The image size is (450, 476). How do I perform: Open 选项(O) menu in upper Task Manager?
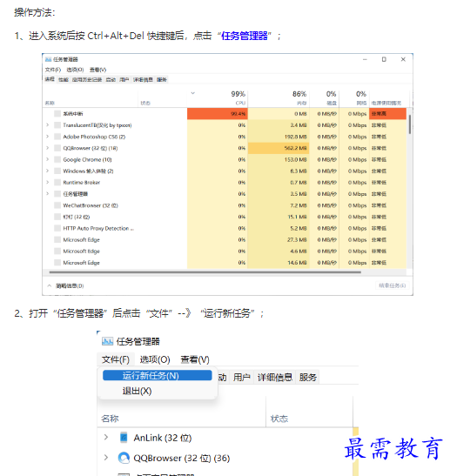(75, 70)
